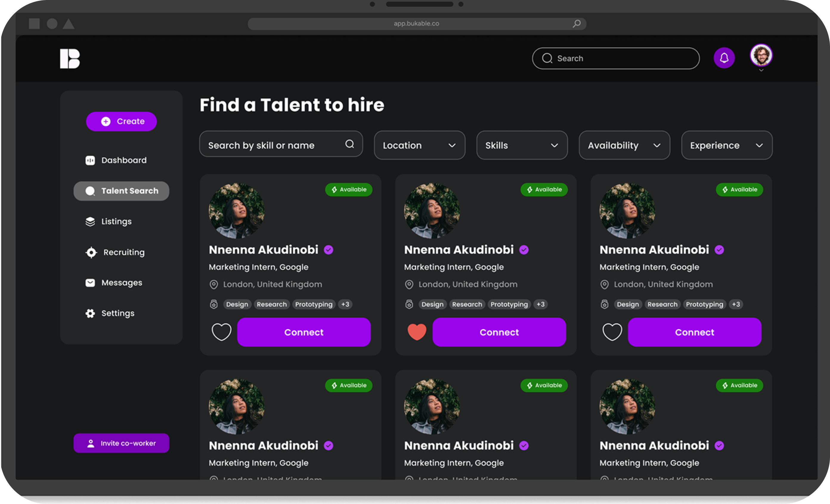Click the verified badge on bottom-left card
This screenshot has width=830, height=504.
pos(329,445)
